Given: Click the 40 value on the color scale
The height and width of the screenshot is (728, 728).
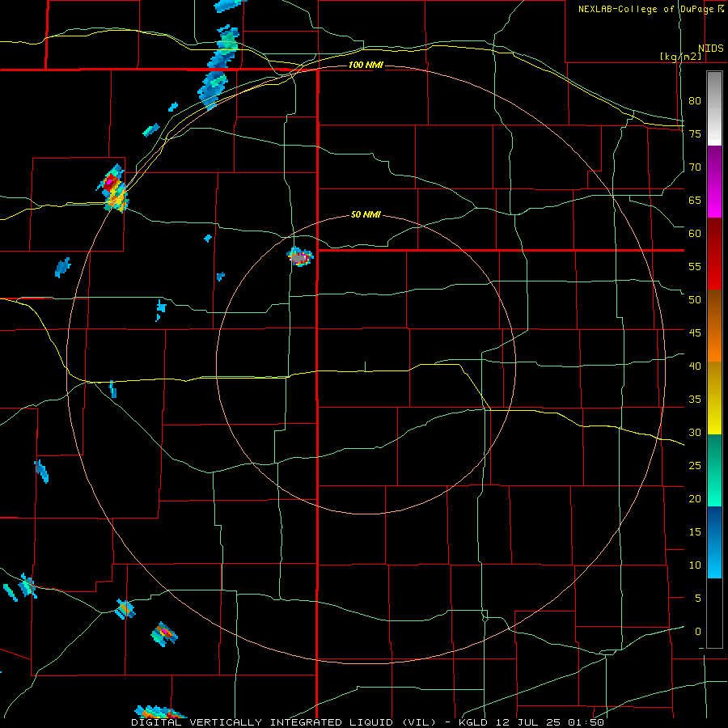Looking at the screenshot, I should pos(695,366).
